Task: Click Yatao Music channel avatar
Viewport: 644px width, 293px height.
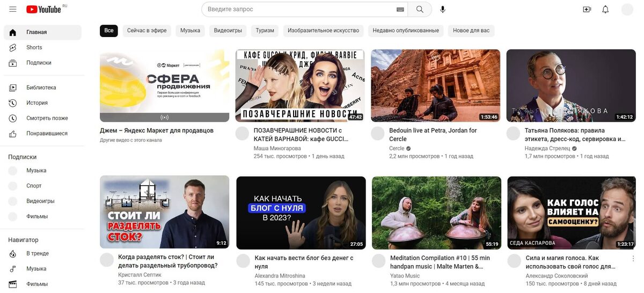Action: pos(379,261)
